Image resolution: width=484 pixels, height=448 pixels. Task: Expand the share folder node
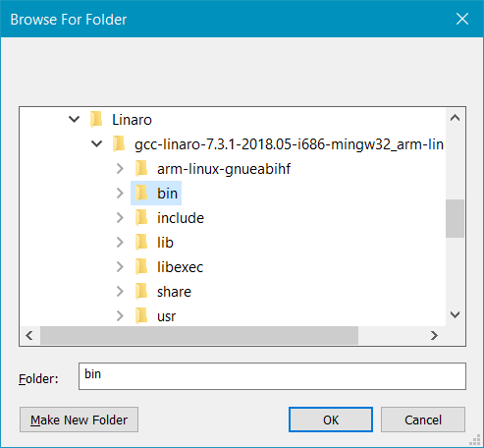[x=120, y=292]
